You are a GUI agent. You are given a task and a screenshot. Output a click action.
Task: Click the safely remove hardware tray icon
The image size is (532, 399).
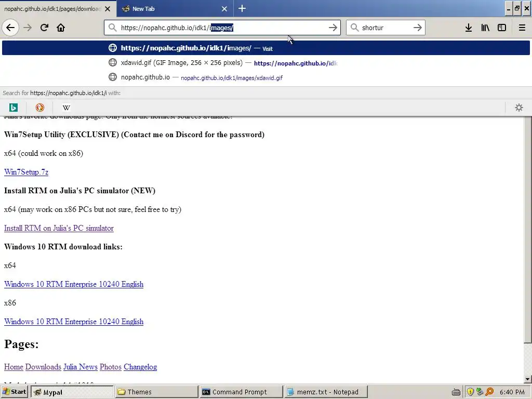pos(480,392)
